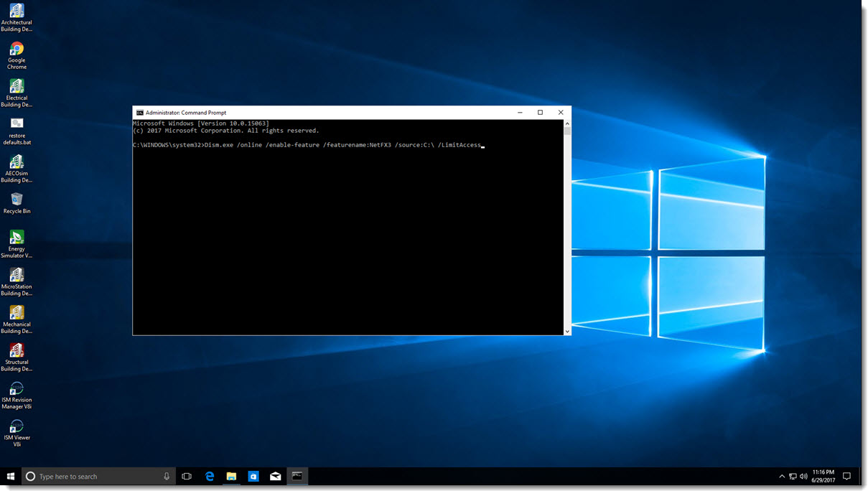Open network status tray icon
868x491 pixels.
click(793, 476)
